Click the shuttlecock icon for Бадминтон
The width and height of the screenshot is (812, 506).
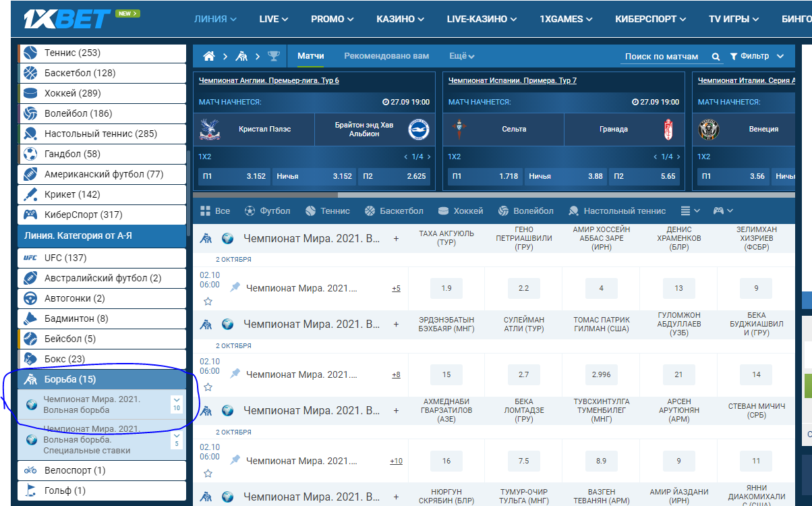coord(30,318)
